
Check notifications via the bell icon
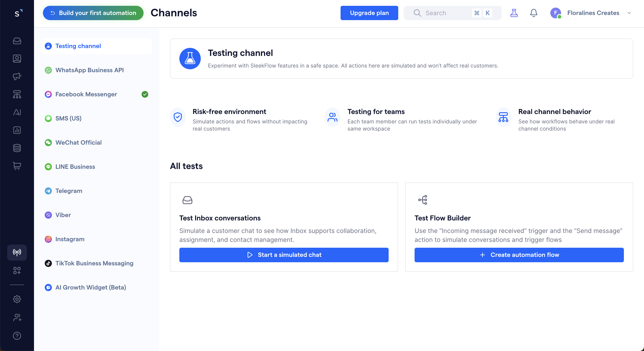click(x=533, y=13)
